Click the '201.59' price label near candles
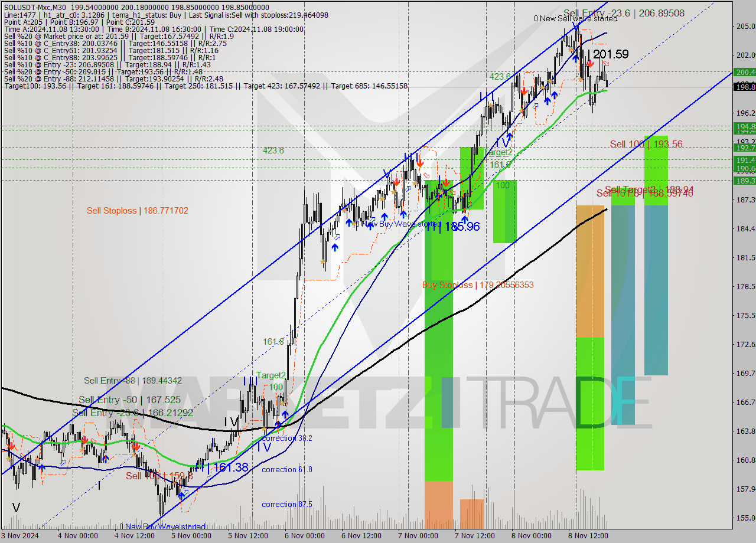Screen dimensions: 756x543 [610, 54]
